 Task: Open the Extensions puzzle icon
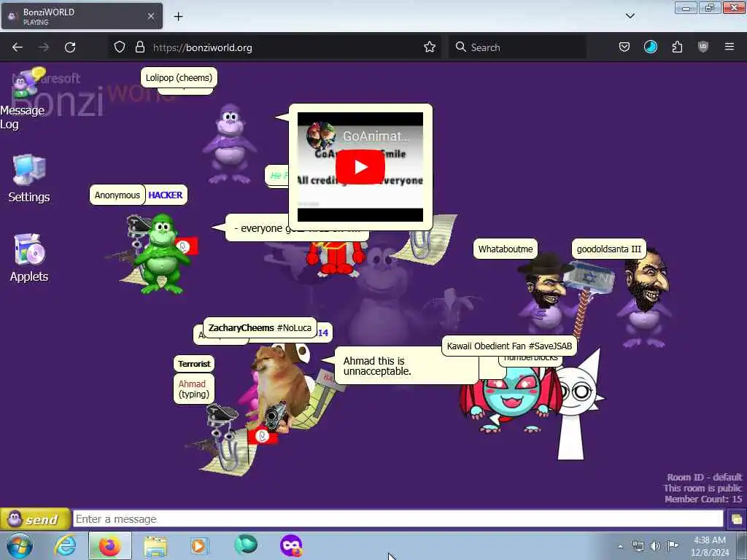pos(677,47)
